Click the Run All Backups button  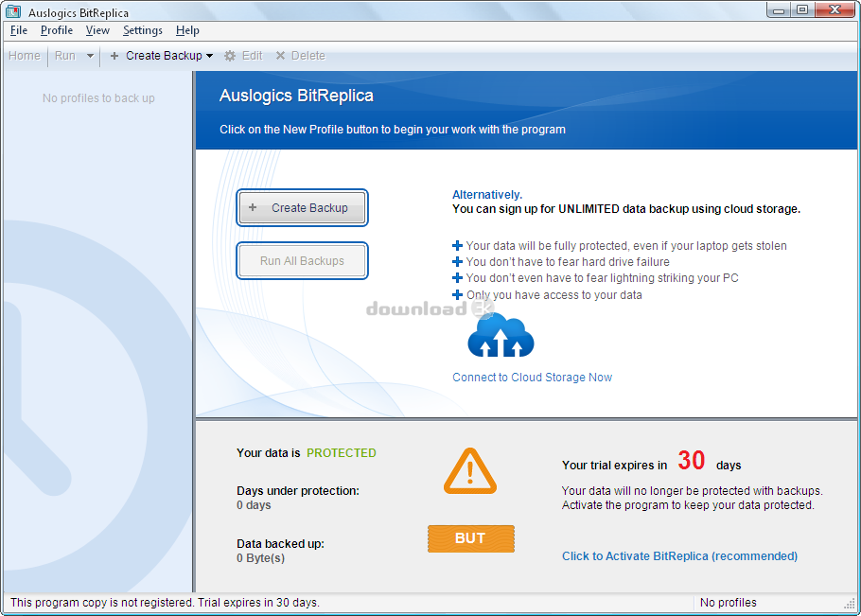click(302, 261)
